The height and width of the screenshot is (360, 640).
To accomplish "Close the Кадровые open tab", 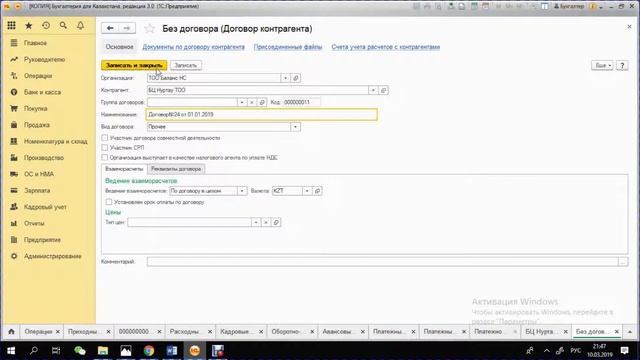I will click(261, 332).
